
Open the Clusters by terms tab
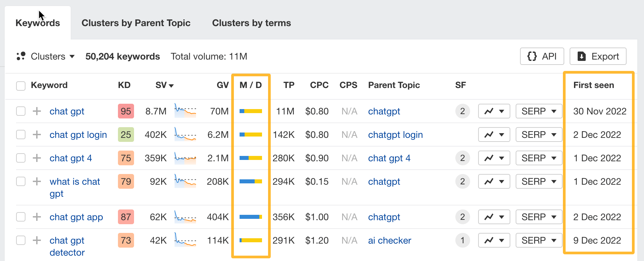click(251, 23)
